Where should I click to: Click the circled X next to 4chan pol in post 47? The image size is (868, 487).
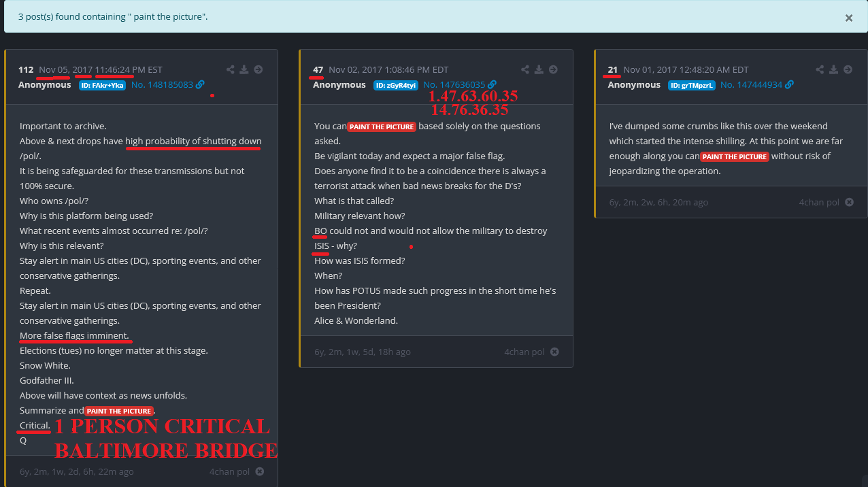pos(554,352)
